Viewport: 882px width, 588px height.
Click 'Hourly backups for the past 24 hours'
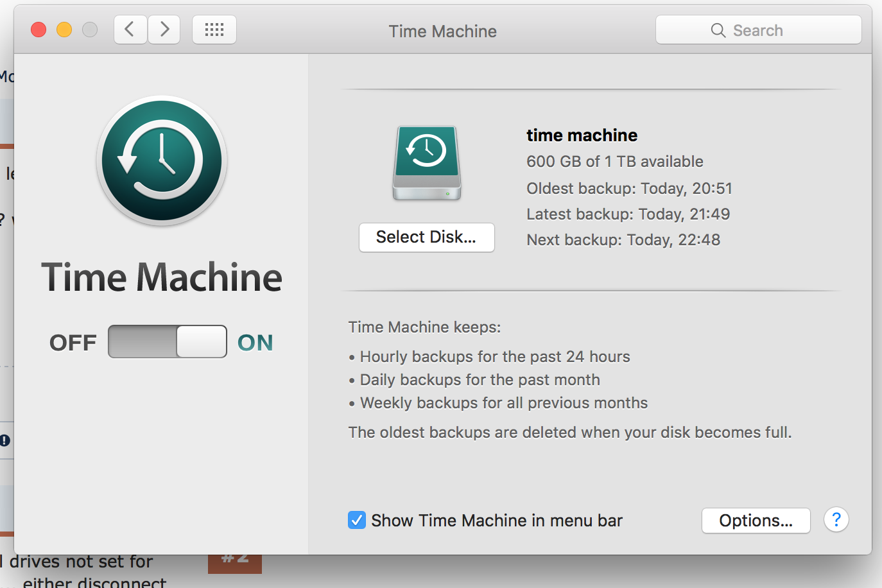(495, 357)
